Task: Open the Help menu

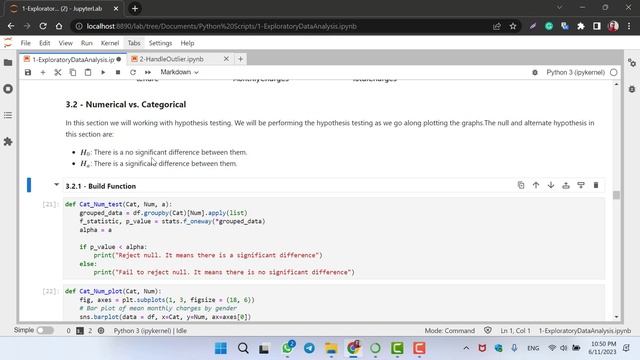Action: 187,43
